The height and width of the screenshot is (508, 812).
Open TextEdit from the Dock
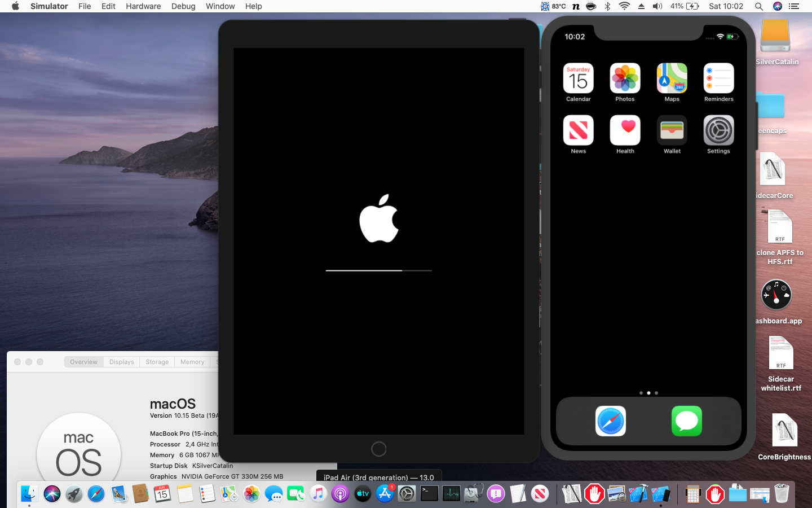point(518,494)
